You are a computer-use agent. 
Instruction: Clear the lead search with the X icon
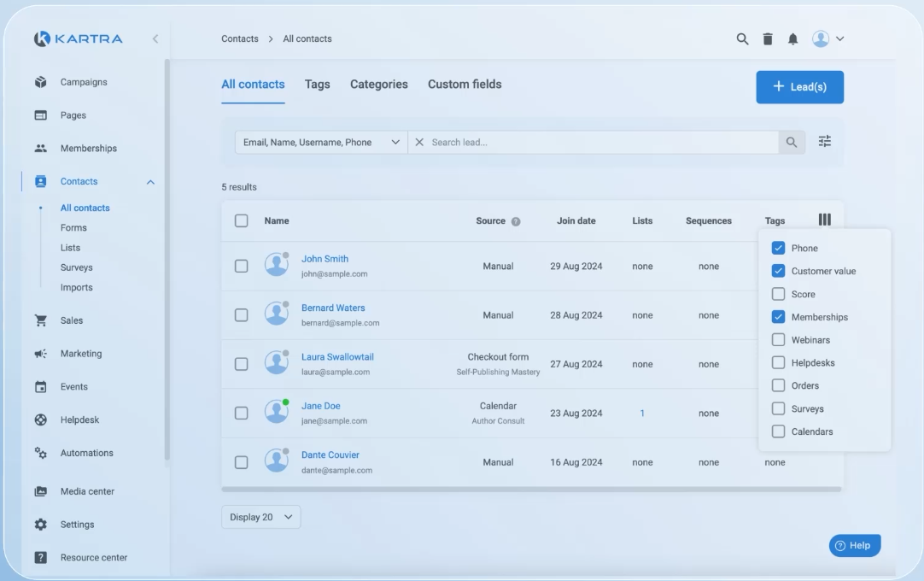(419, 142)
